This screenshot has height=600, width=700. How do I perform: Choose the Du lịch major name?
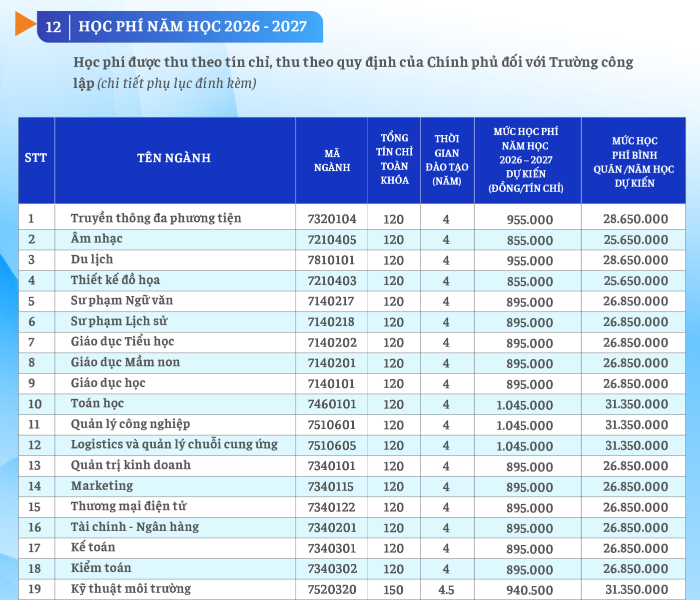click(x=92, y=259)
